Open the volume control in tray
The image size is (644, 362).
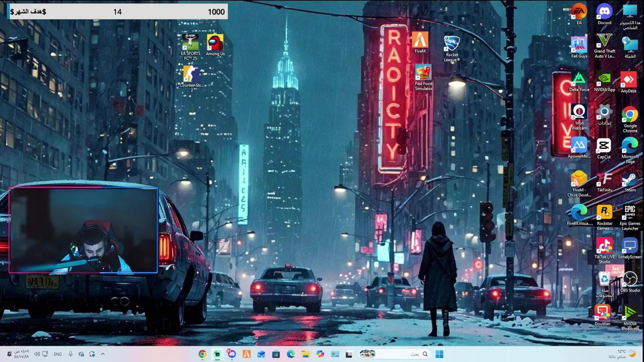(x=37, y=354)
